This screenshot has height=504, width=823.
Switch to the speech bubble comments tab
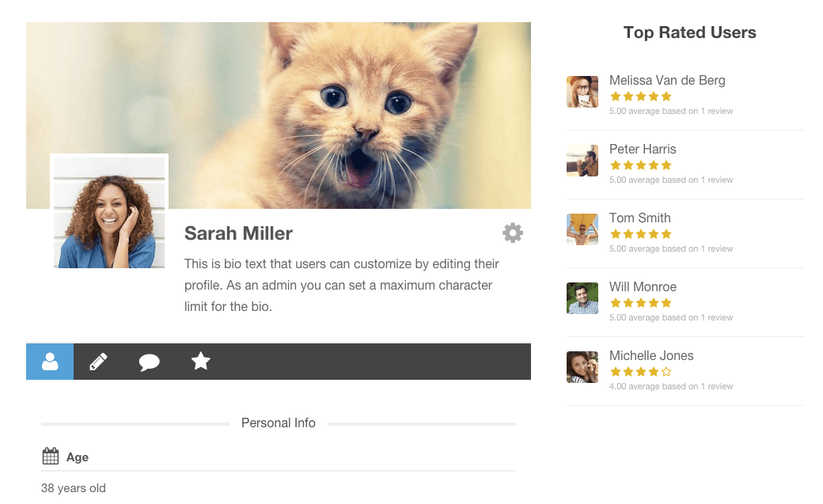click(x=149, y=362)
